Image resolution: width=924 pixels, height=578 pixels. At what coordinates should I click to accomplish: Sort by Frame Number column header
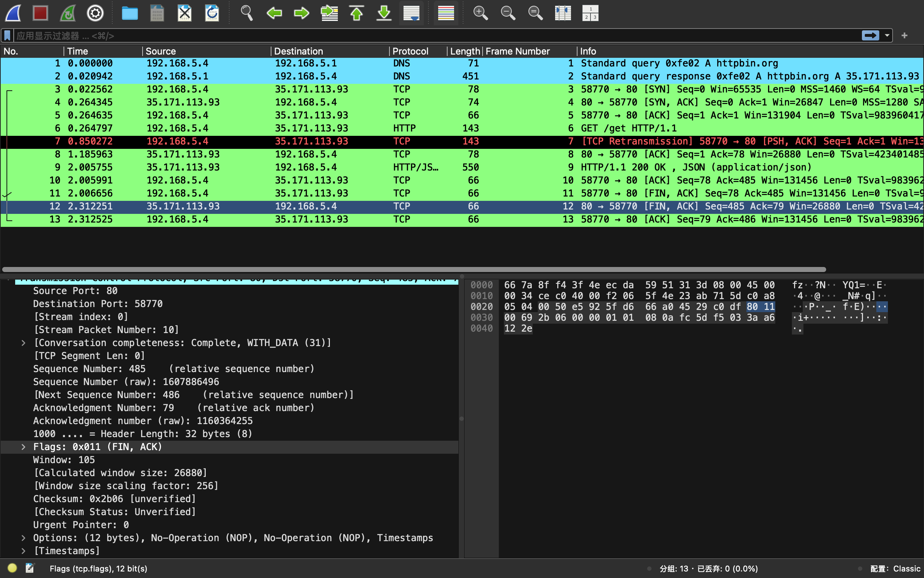[529, 51]
